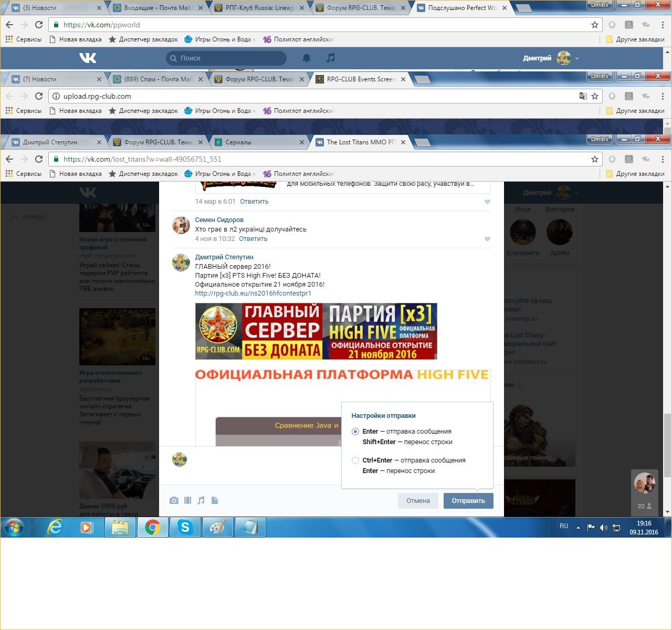Image resolution: width=672 pixels, height=630 pixels.
Task: Launch Internet Explorer from the taskbar
Action: click(55, 527)
